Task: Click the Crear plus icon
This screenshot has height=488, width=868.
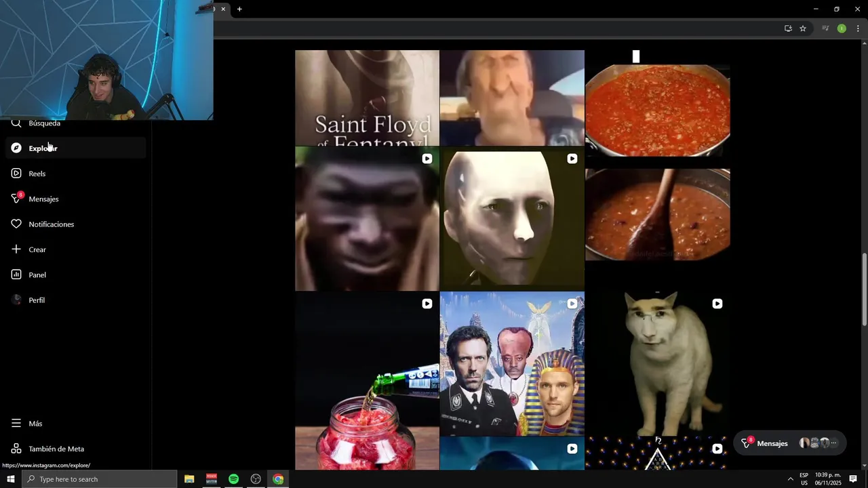Action: click(16, 249)
